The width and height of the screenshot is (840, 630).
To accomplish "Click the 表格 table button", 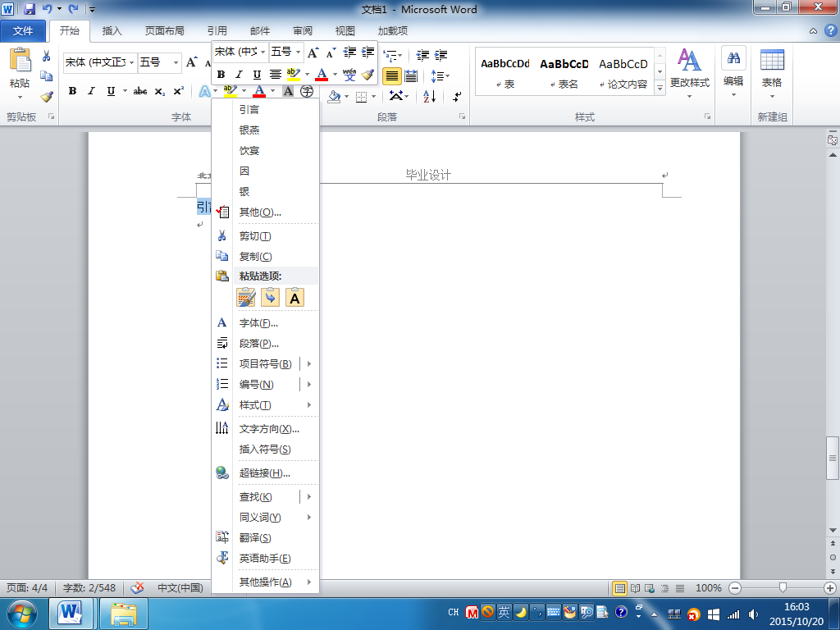I will [772, 72].
